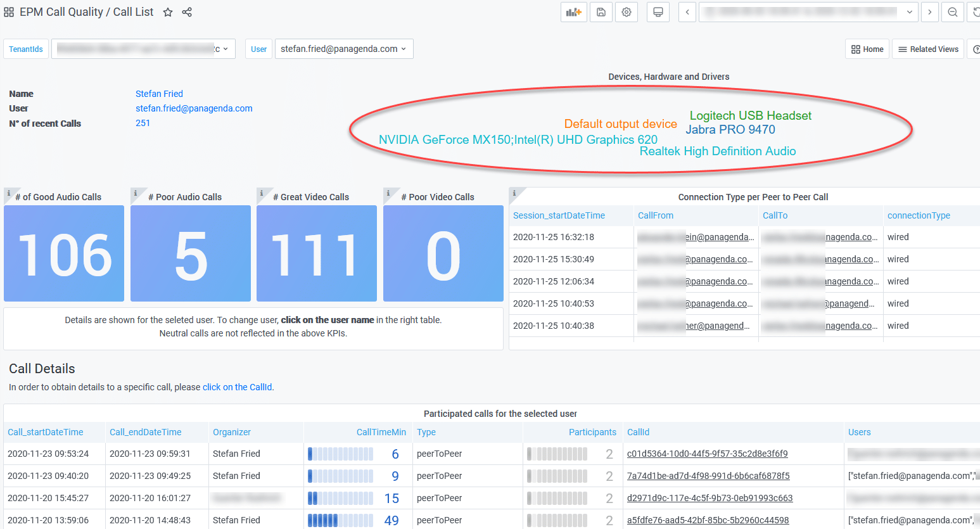Go to the Home dashboard link
Image resolution: width=980 pixels, height=529 pixels.
tap(867, 49)
